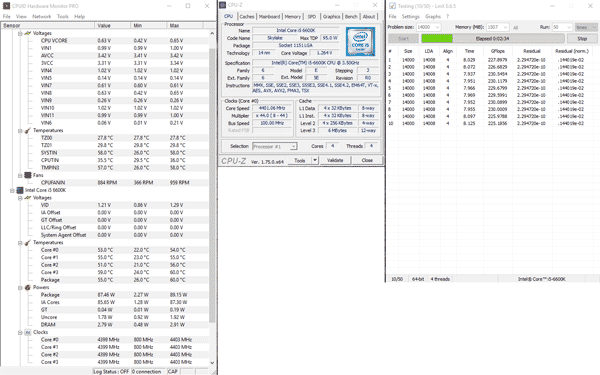Image resolution: width=600 pixels, height=375 pixels.
Task: Click the Voltages icon under Intel Core i5 6600K
Action: [28, 198]
